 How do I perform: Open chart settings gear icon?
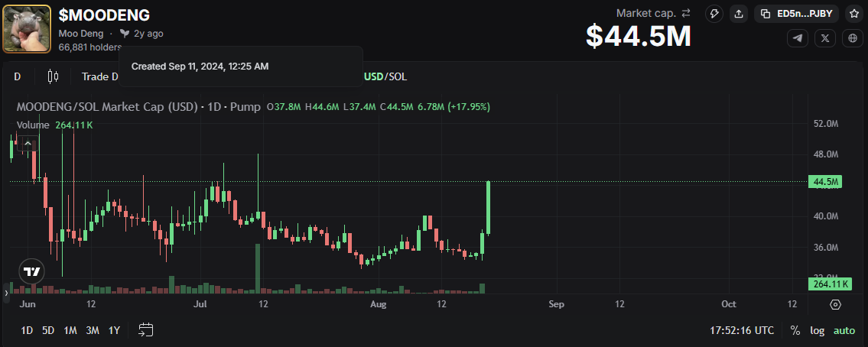coord(836,304)
